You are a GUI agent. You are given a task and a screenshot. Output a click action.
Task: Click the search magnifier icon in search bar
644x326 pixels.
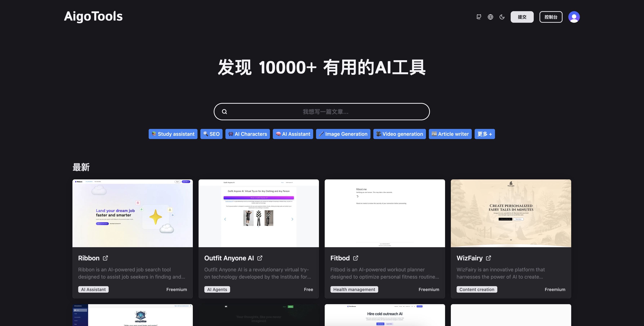point(224,111)
